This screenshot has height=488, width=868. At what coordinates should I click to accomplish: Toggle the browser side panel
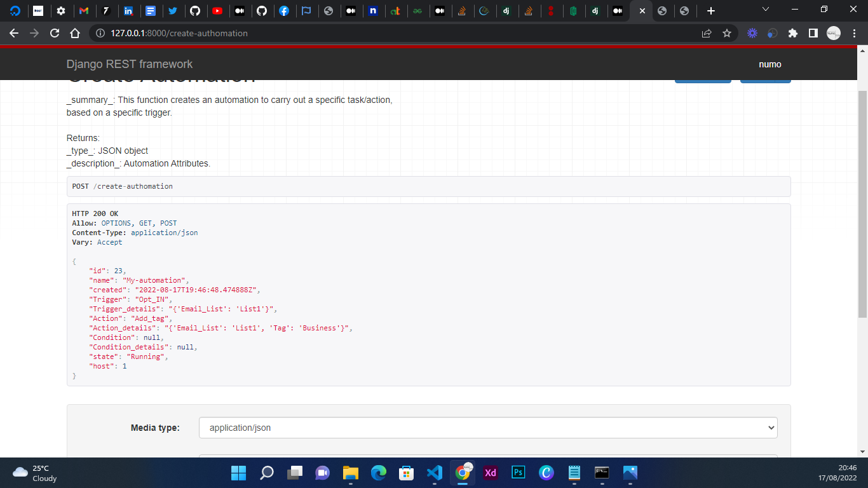coord(813,33)
